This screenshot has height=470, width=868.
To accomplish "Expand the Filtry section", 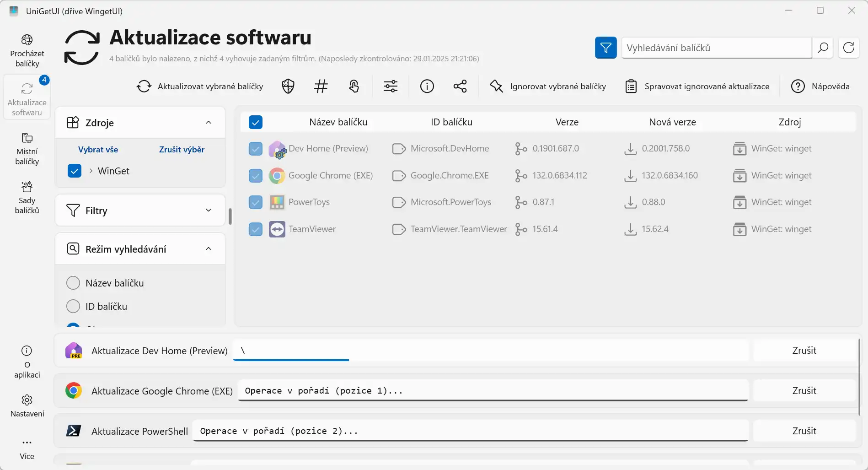I will pos(209,210).
